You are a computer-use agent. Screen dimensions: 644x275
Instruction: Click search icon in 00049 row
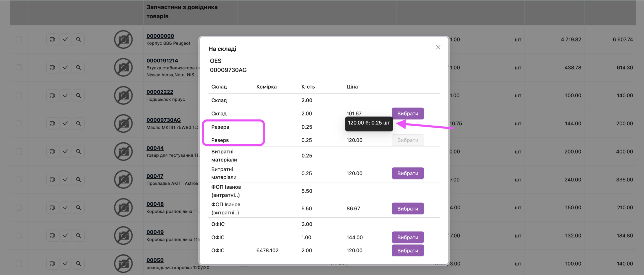[x=78, y=235]
